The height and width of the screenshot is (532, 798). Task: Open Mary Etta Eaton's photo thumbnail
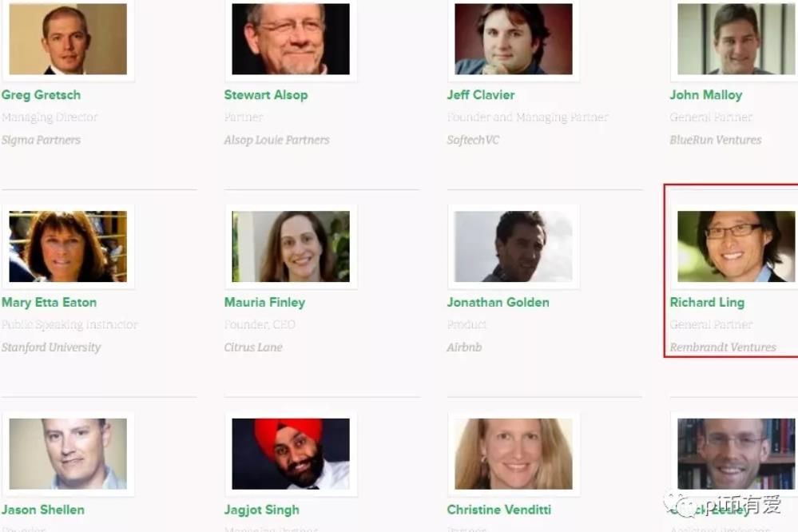point(68,246)
